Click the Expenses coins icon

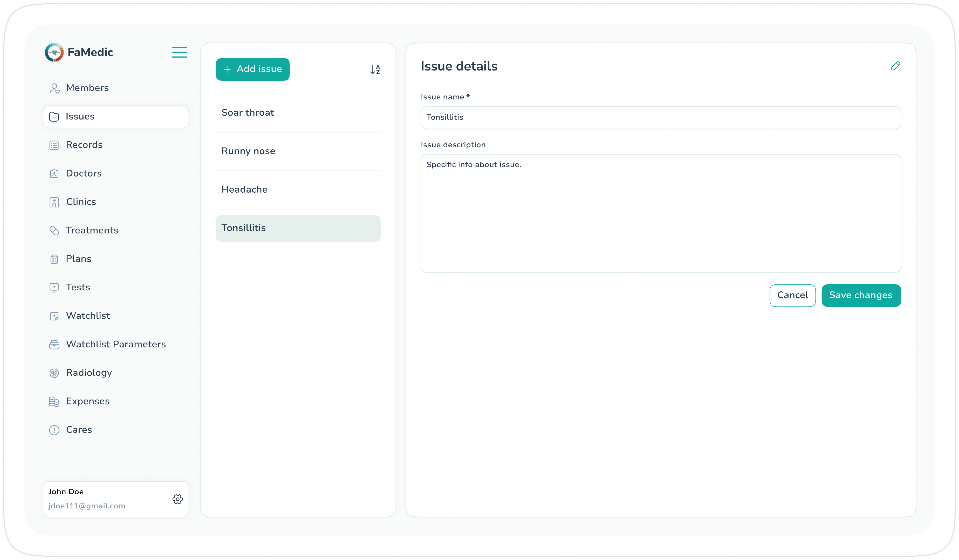[x=54, y=402]
